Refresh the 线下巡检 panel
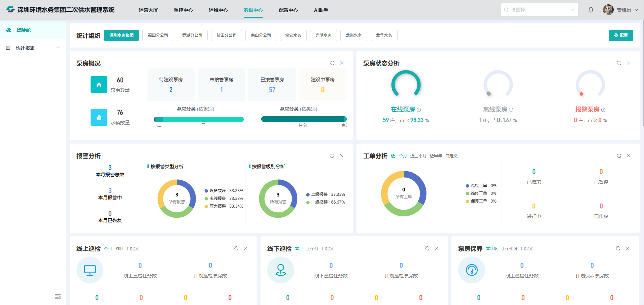Screen dimensions: 644x305 [x=427, y=248]
